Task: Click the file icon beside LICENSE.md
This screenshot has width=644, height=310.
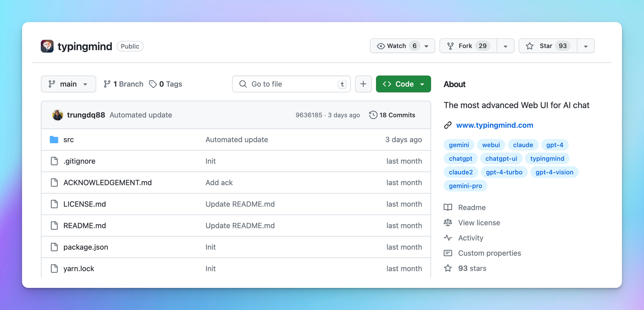Action: [54, 204]
